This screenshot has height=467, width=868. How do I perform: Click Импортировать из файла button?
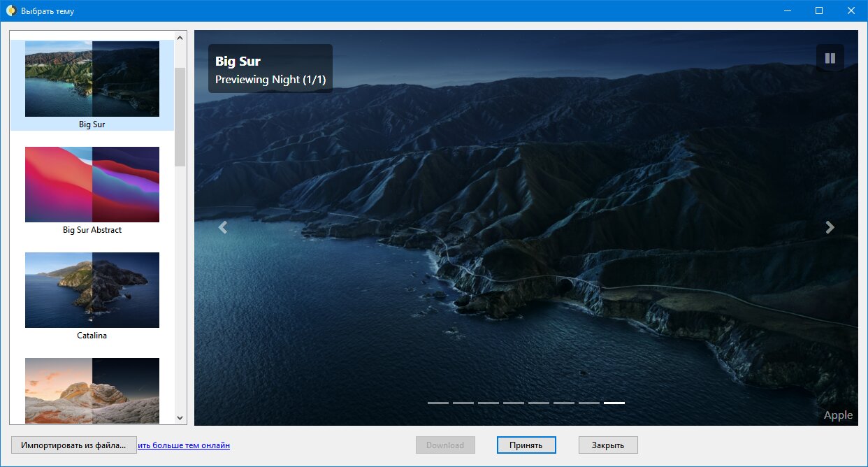coord(74,445)
